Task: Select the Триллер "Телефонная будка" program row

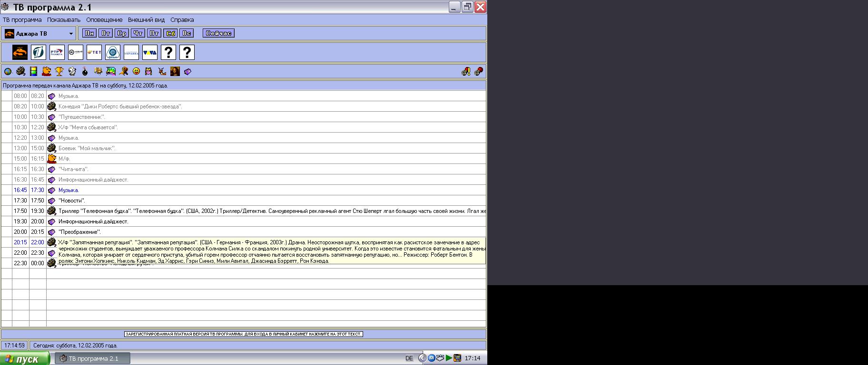Action: pos(238,211)
